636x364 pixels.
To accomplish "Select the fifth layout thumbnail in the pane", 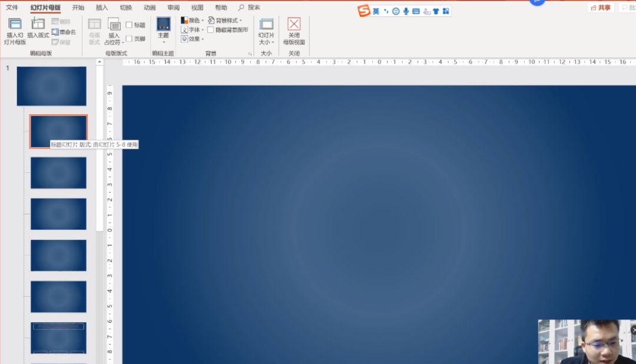I will click(x=58, y=255).
